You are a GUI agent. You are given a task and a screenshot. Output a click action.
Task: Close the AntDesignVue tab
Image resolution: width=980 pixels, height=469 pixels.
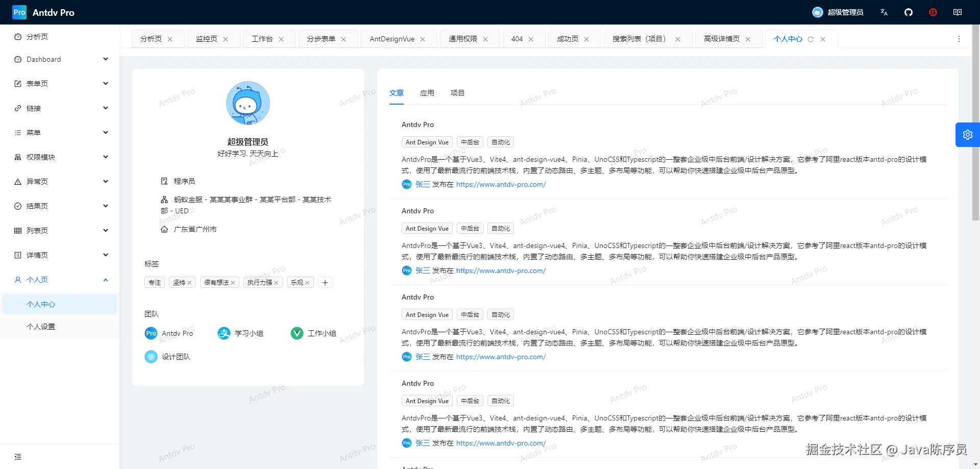pyautogui.click(x=423, y=39)
